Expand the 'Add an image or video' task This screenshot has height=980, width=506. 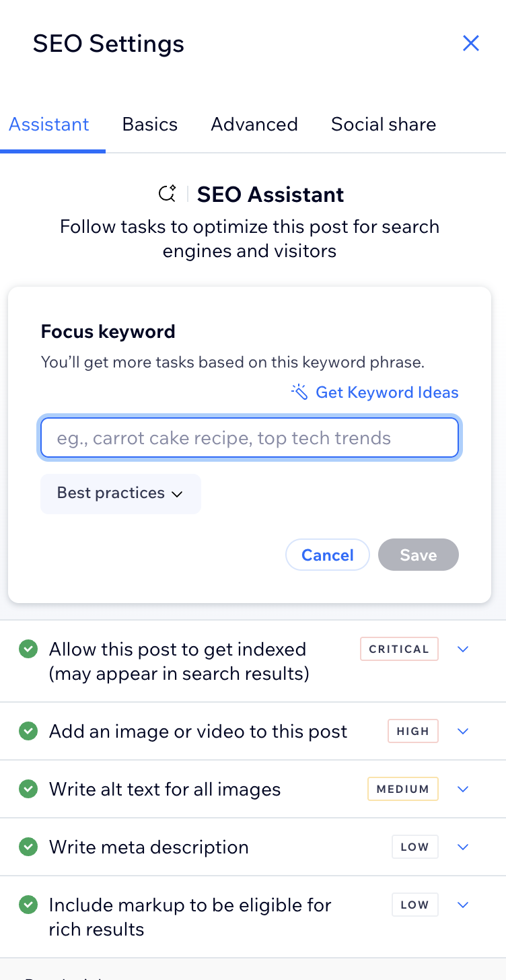(463, 731)
